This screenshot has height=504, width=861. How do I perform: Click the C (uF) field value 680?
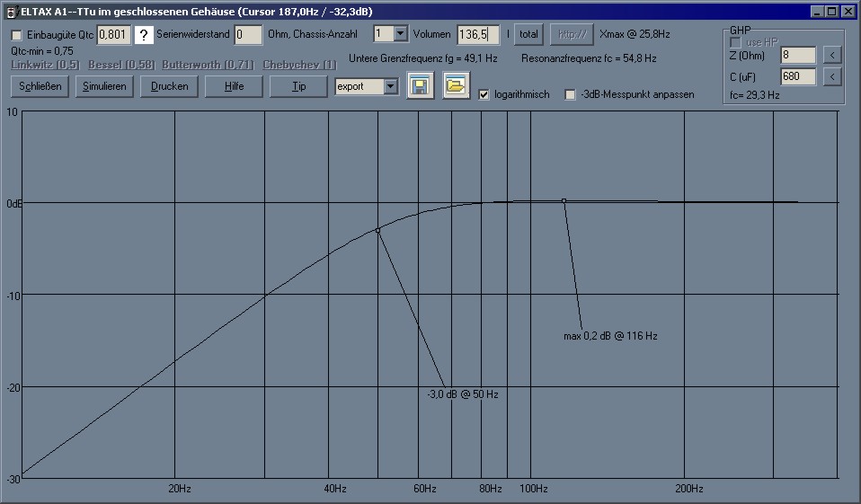pyautogui.click(x=798, y=76)
